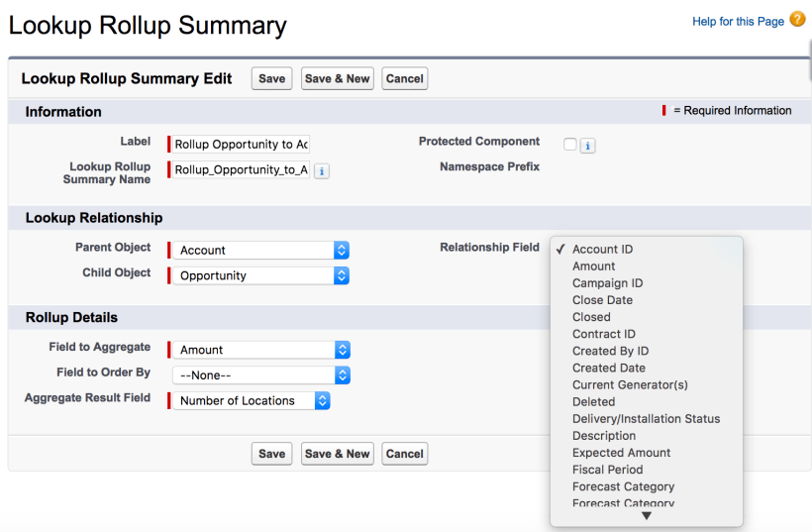
Task: Open the Parent Object dropdown
Action: [x=261, y=251]
